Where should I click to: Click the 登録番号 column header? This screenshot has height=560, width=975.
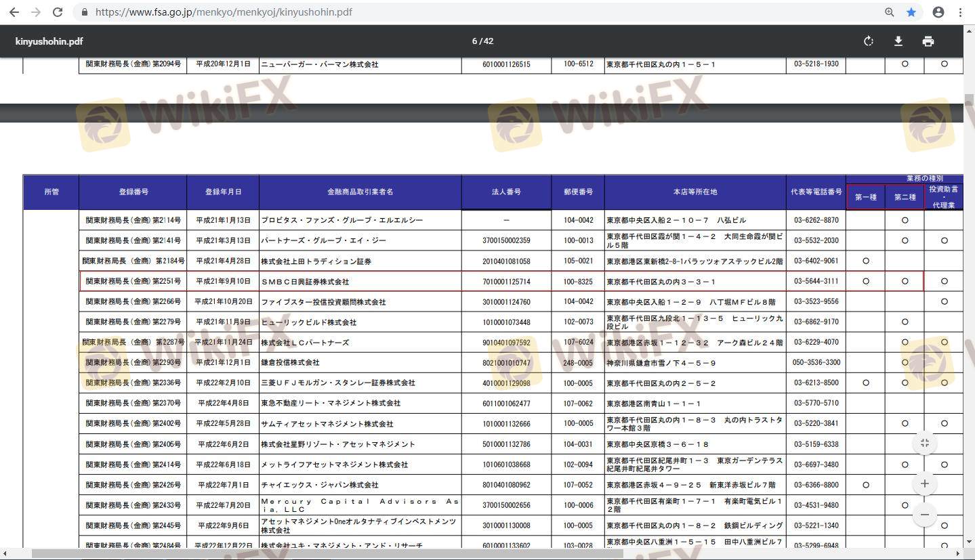133,192
